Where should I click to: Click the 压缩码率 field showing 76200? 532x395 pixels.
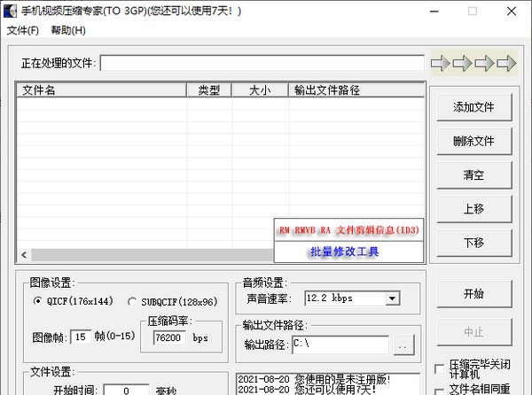pos(169,337)
